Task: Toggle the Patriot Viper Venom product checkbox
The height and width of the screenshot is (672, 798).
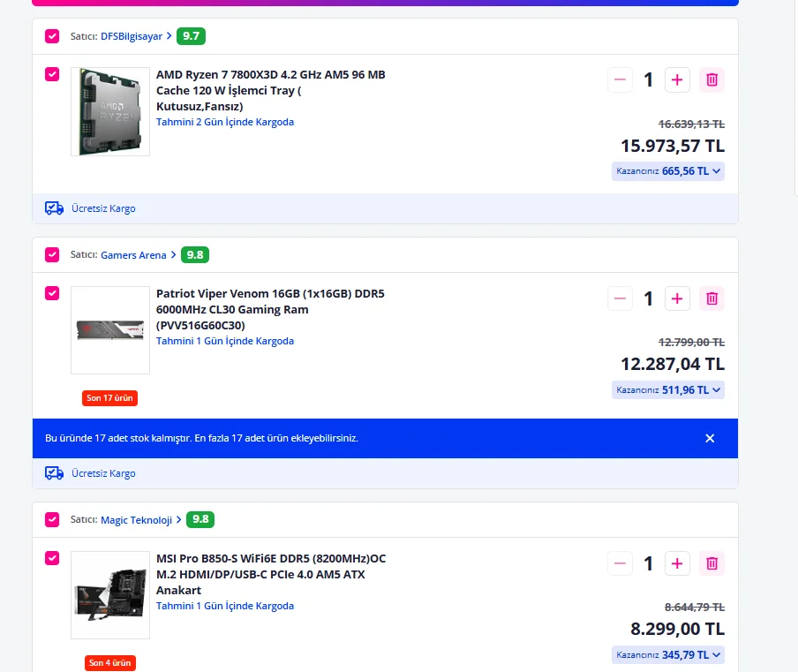Action: tap(52, 293)
